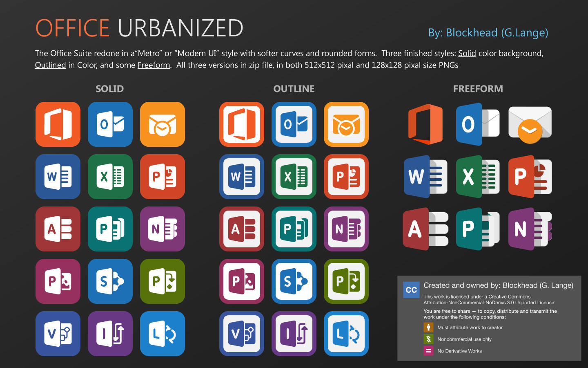
Task: Open the solid dark blue Visio icon
Action: (58, 334)
